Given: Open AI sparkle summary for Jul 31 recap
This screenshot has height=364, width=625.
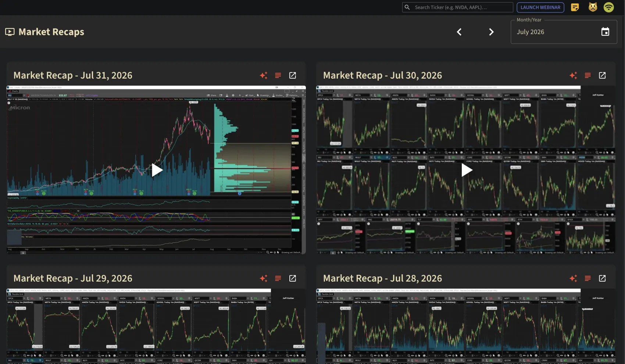Looking at the screenshot, I should click(x=264, y=75).
